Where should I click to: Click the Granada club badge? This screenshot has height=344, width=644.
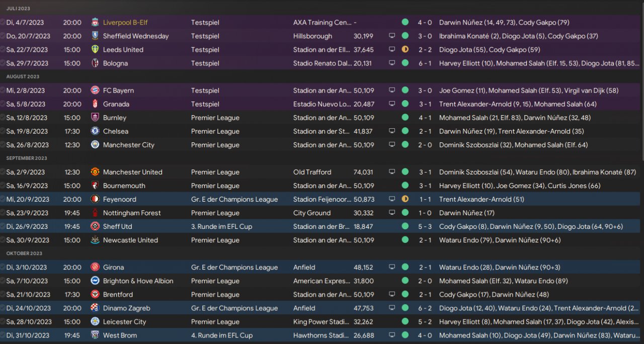95,104
